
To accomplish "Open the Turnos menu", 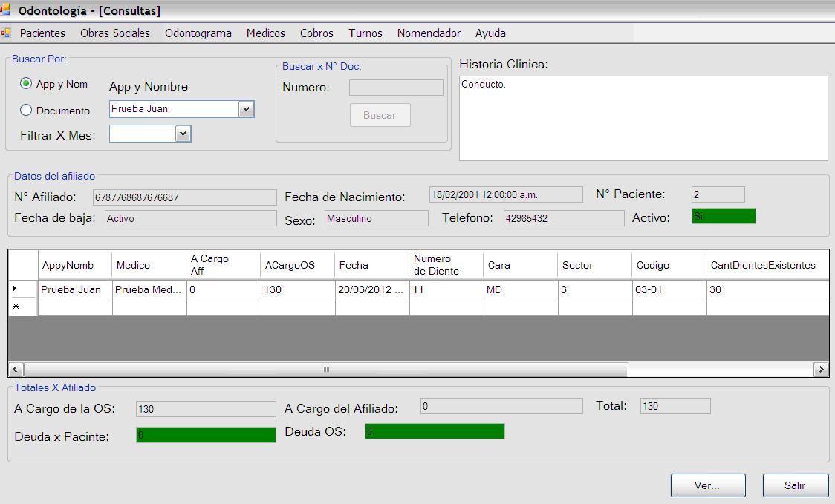I will (365, 33).
